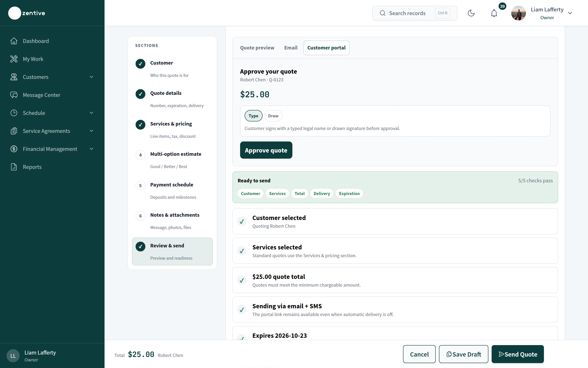Click the Expiration readiness chip
The width and height of the screenshot is (588, 368).
tap(349, 193)
